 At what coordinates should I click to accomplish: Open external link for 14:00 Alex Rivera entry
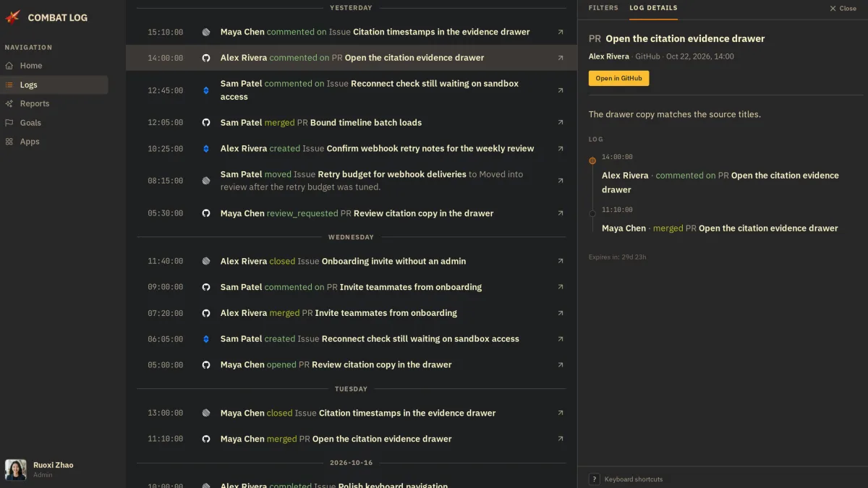(x=561, y=58)
